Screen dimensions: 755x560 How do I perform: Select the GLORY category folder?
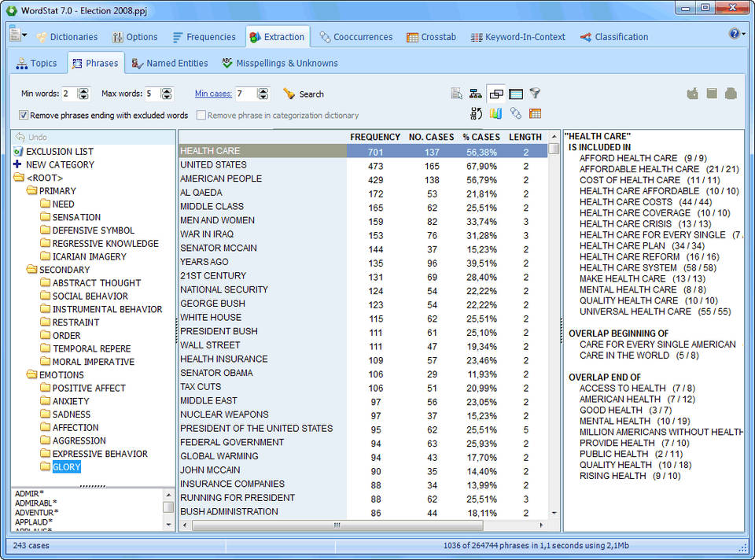click(x=66, y=467)
